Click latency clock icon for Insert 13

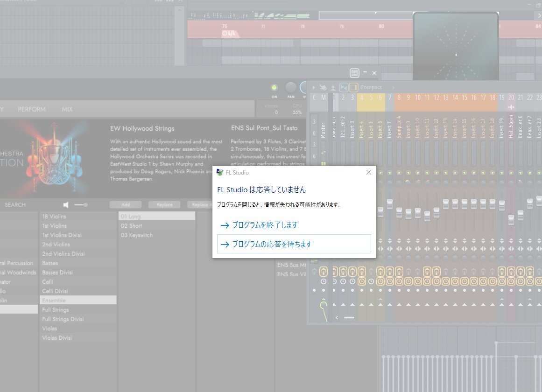tap(446, 281)
